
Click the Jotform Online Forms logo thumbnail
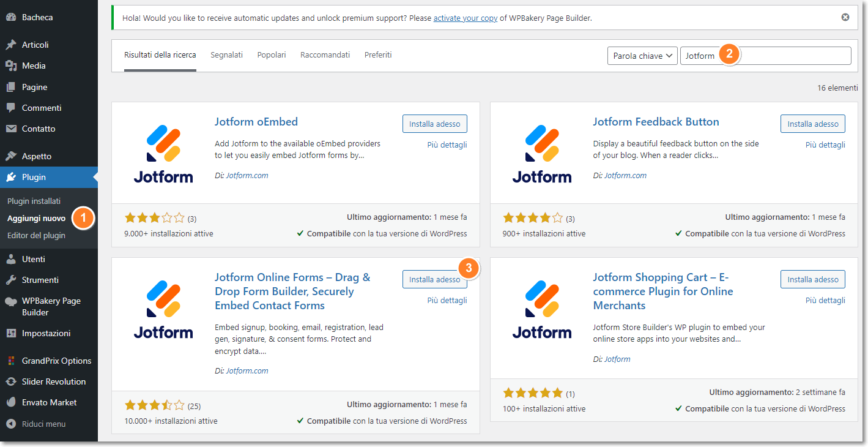click(x=163, y=309)
